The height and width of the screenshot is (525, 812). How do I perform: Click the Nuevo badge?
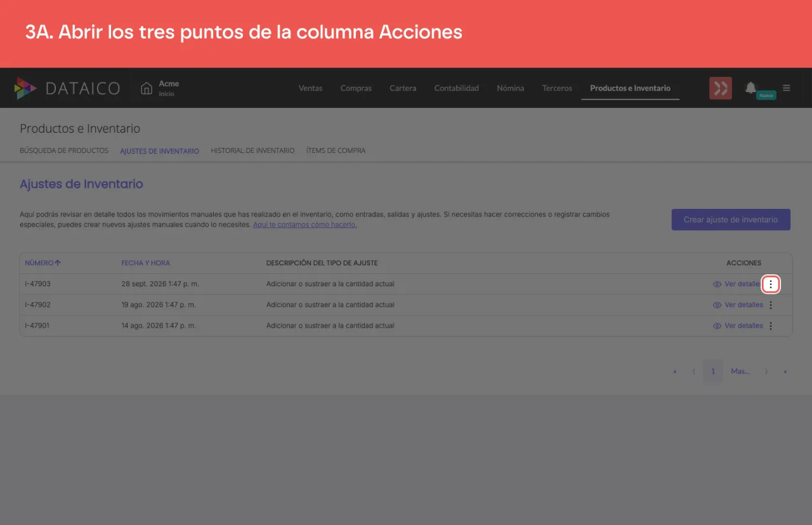point(766,95)
